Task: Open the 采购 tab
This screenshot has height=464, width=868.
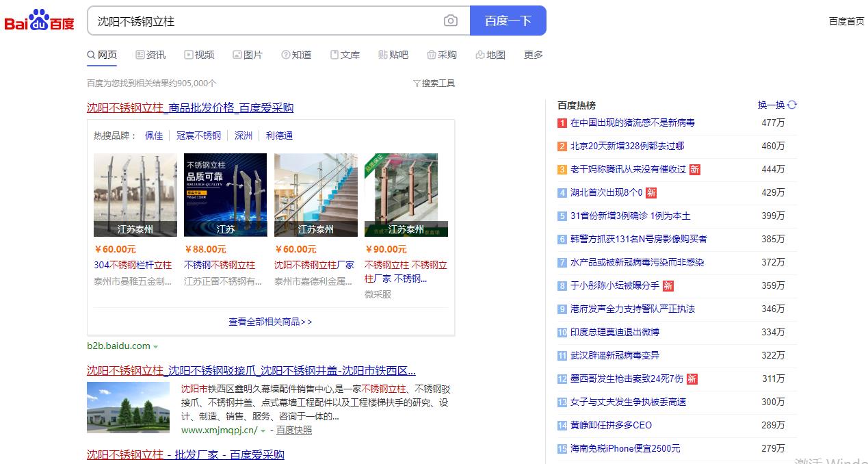Action: (x=442, y=55)
